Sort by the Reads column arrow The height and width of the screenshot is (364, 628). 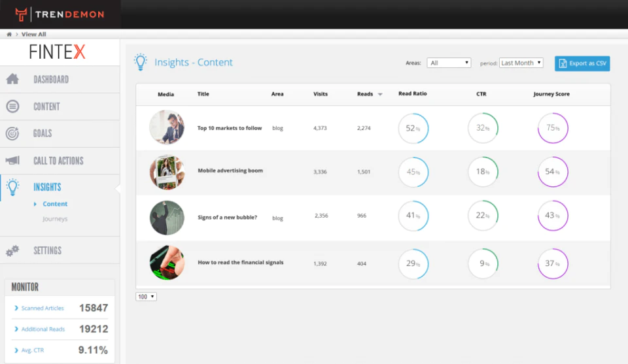(x=380, y=94)
